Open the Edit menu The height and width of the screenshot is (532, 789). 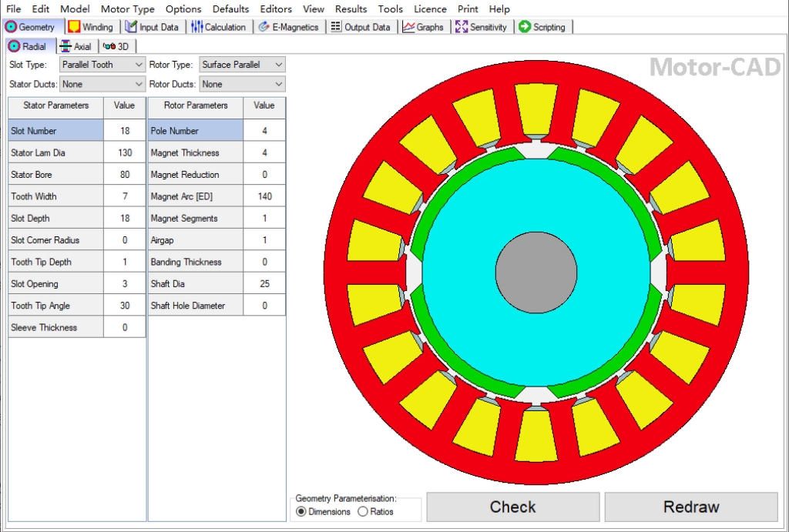(40, 9)
